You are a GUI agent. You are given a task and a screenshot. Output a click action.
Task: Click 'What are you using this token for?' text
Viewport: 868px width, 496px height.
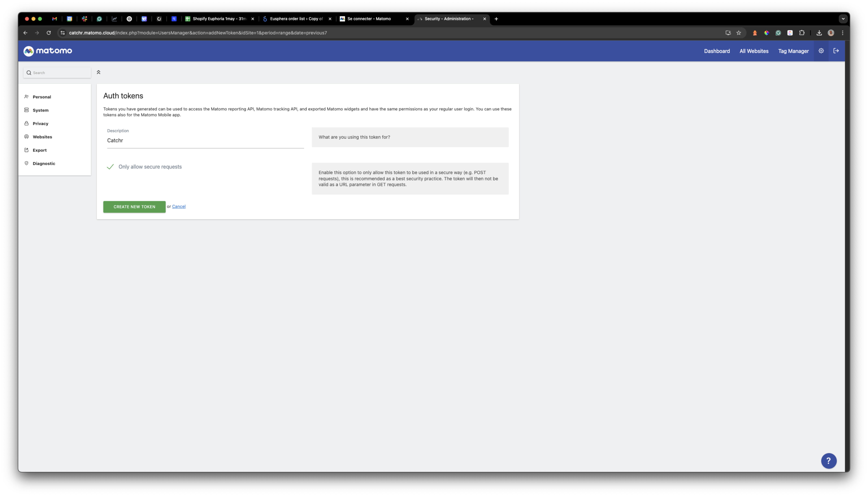click(354, 137)
